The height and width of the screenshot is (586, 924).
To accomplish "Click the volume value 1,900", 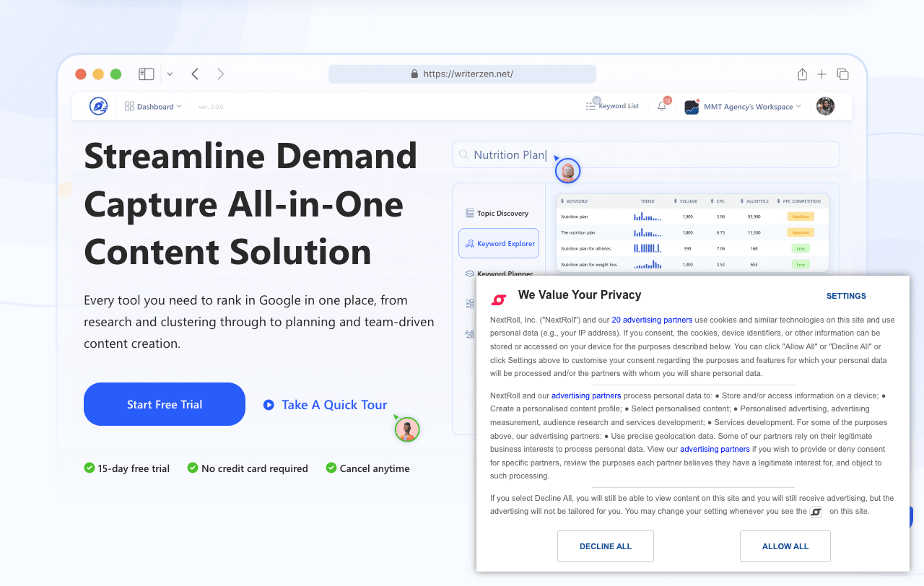I will (687, 217).
